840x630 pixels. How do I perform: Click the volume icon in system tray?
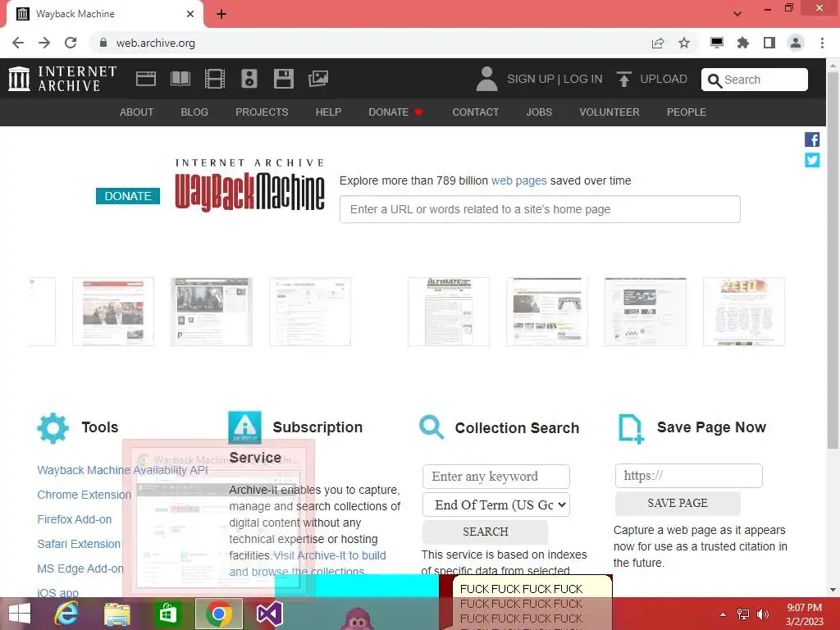[x=762, y=614]
